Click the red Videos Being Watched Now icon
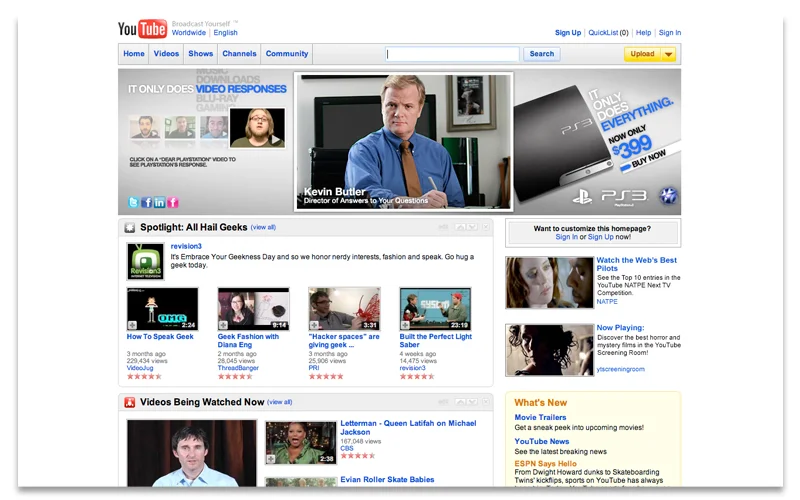The height and width of the screenshot is (500, 800). (x=130, y=403)
